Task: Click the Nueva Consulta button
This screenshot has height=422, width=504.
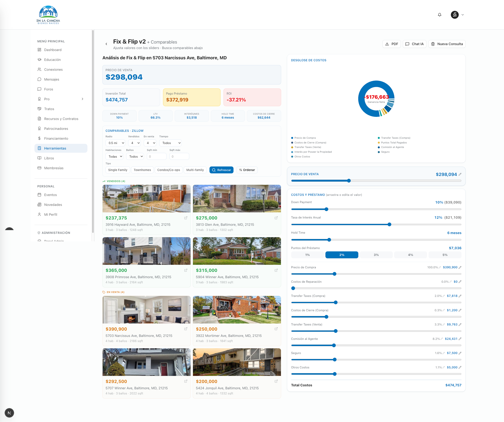Action: 447,44
